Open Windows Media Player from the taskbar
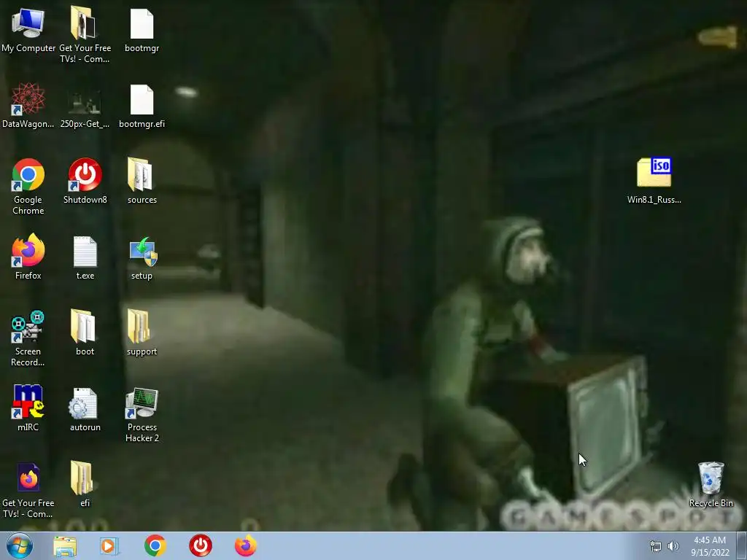The height and width of the screenshot is (560, 747). coord(109,545)
